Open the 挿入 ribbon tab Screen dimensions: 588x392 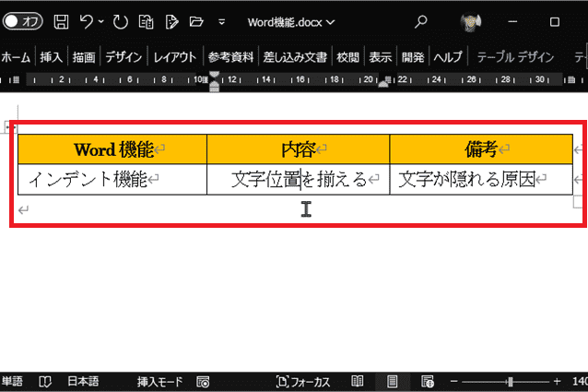point(52,57)
